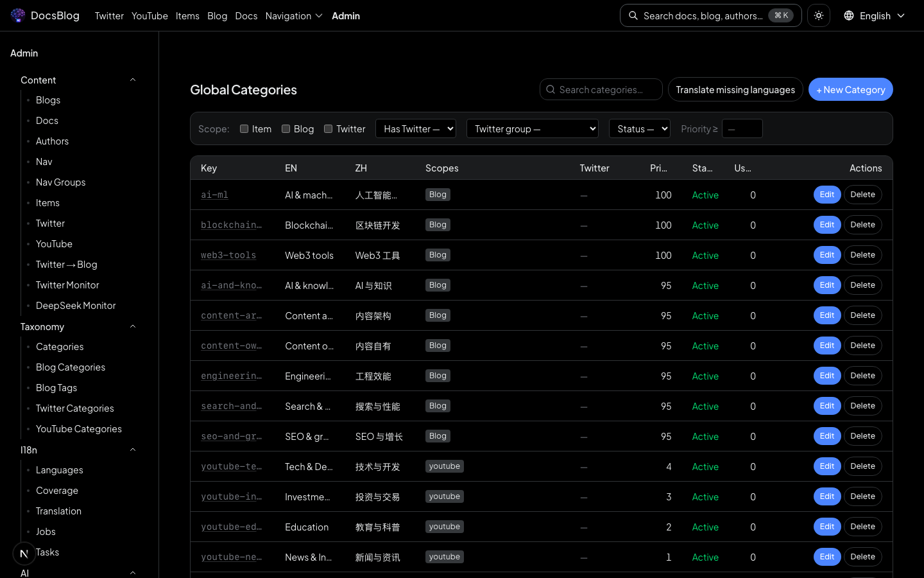Check the Blog scope checkbox
Viewport: 924px width, 578px height.
tap(286, 129)
